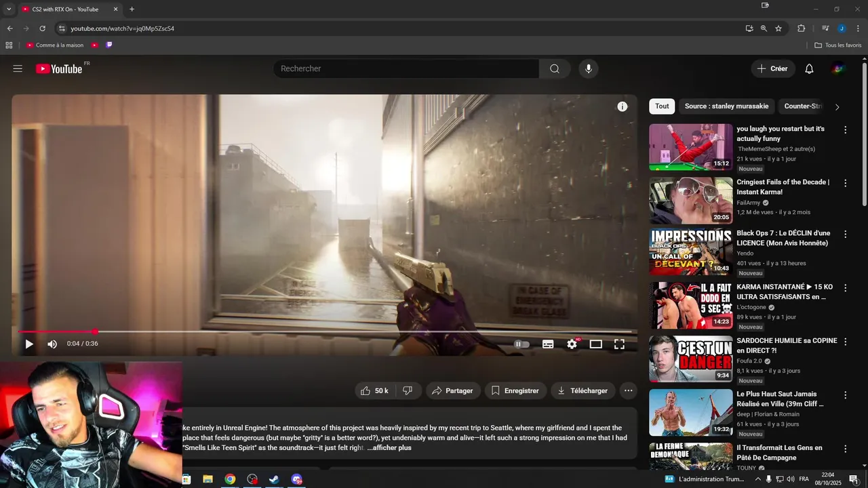The height and width of the screenshot is (488, 868).
Task: Open KARMA INSTANTANÉ video title
Action: (785, 291)
